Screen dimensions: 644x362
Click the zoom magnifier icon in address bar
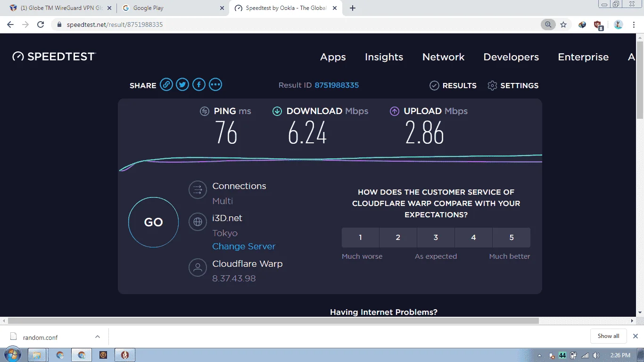(x=548, y=25)
